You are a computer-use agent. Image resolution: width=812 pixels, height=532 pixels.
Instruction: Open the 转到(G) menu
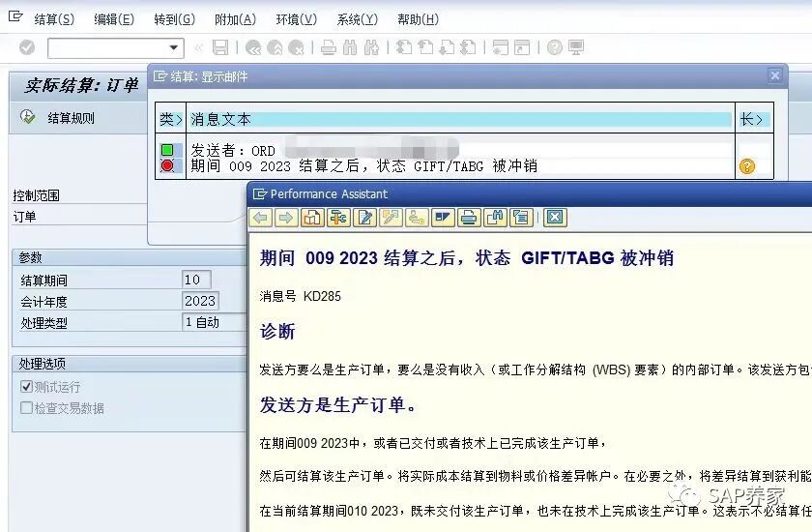pos(175,19)
